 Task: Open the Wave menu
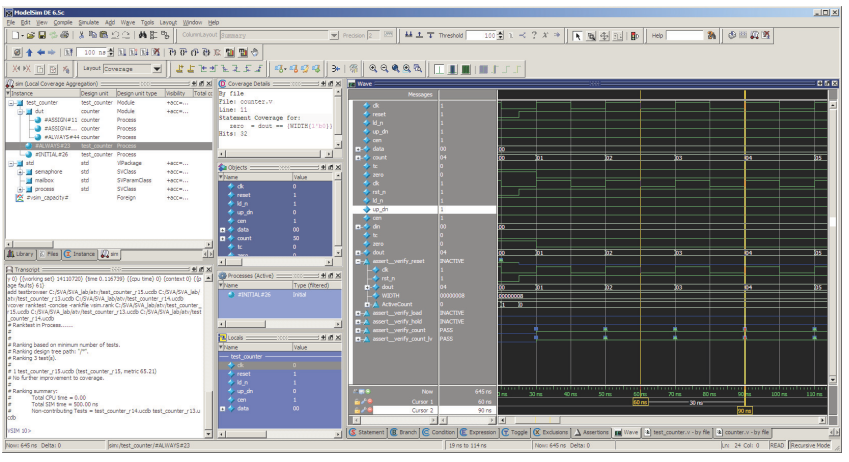tap(128, 22)
